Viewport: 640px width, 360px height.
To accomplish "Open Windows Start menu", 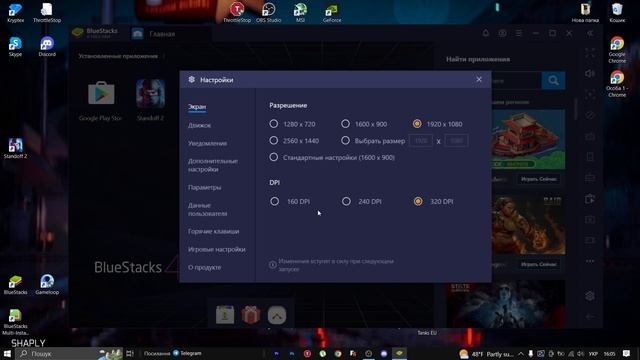I will [x=7, y=353].
